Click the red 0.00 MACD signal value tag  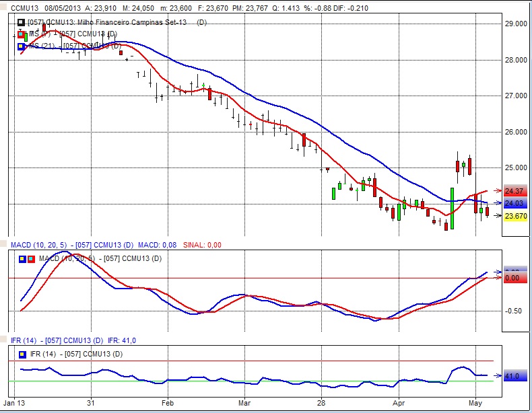click(x=513, y=278)
